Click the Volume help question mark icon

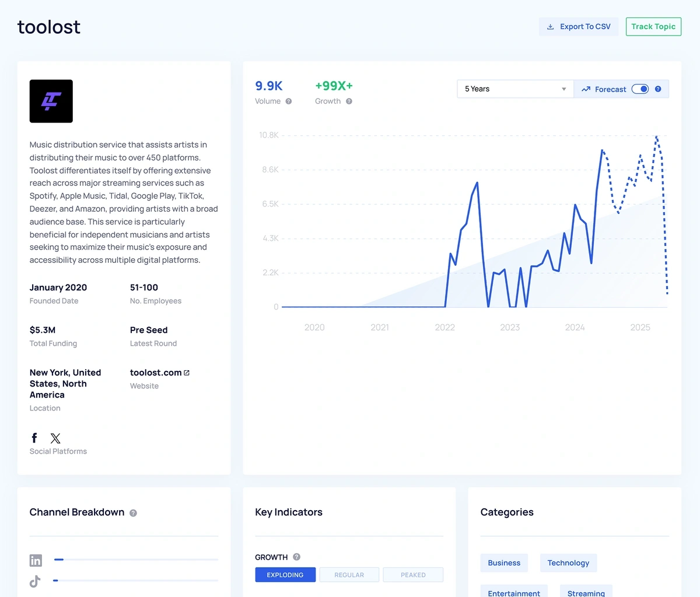click(289, 101)
